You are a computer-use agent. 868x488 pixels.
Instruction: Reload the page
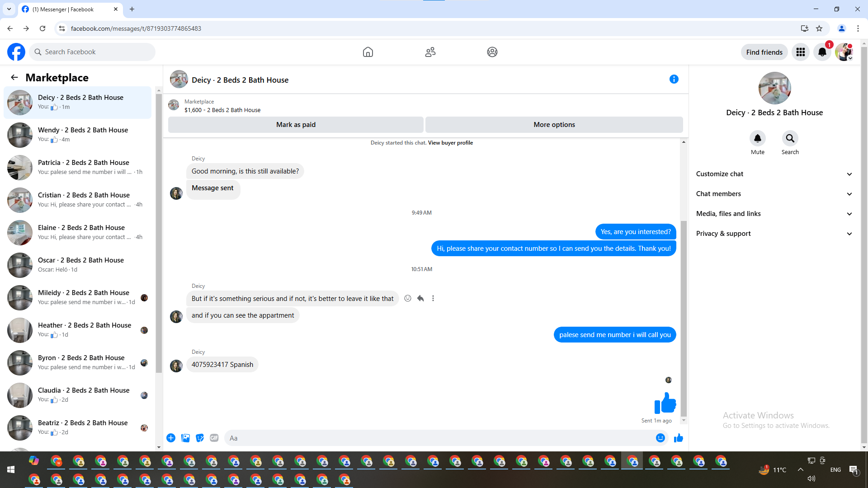click(42, 28)
